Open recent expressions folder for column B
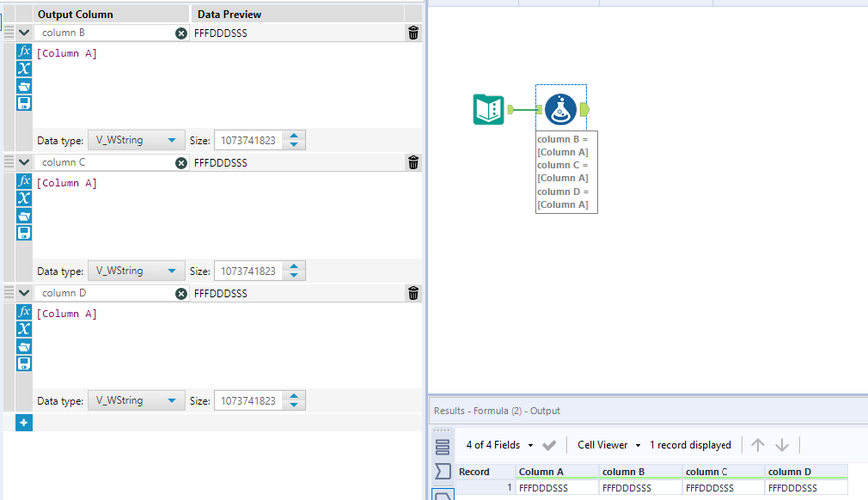868x500 pixels. pyautogui.click(x=24, y=86)
